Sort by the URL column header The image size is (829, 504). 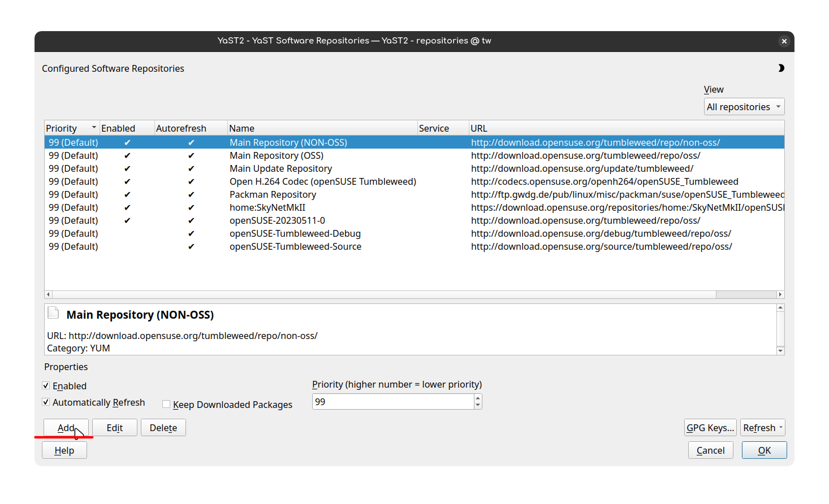[x=627, y=128]
